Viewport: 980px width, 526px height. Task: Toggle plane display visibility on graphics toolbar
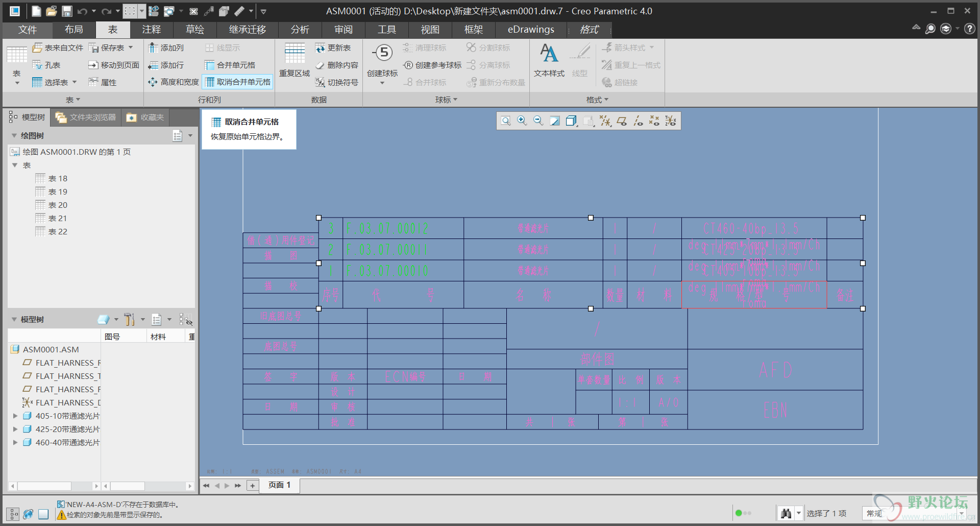pyautogui.click(x=622, y=121)
